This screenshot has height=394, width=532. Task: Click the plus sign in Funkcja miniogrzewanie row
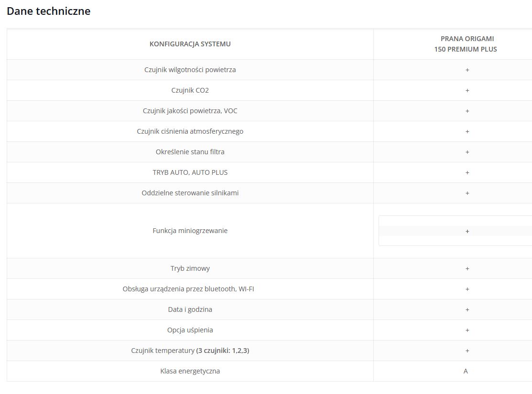click(467, 231)
